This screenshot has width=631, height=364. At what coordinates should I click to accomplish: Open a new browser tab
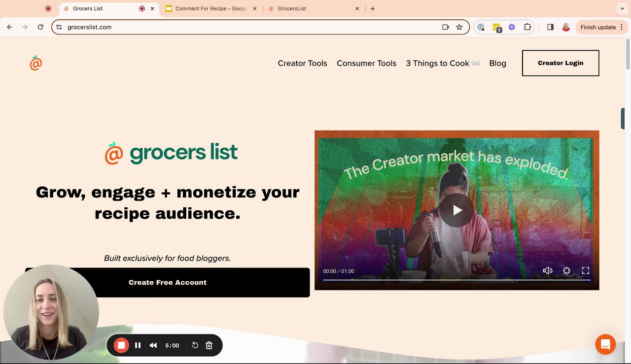click(x=373, y=8)
